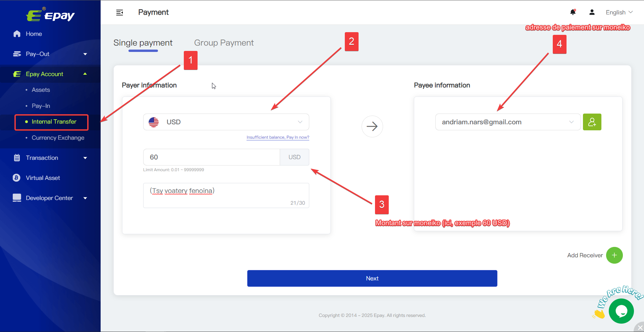Viewport: 644px width, 332px height.
Task: Click the Transaction clipboard icon
Action: point(17,158)
